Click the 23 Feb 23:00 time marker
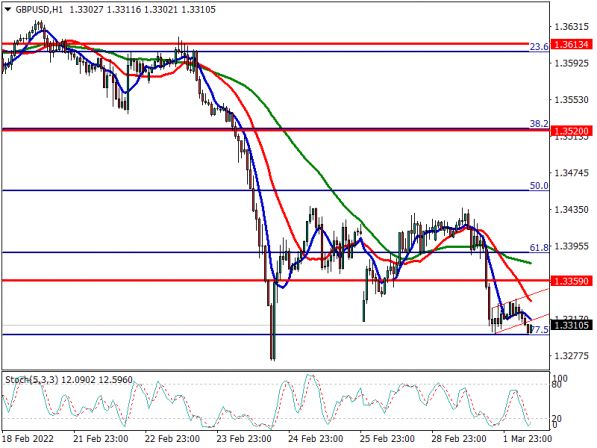The width and height of the screenshot is (597, 448). 244,438
